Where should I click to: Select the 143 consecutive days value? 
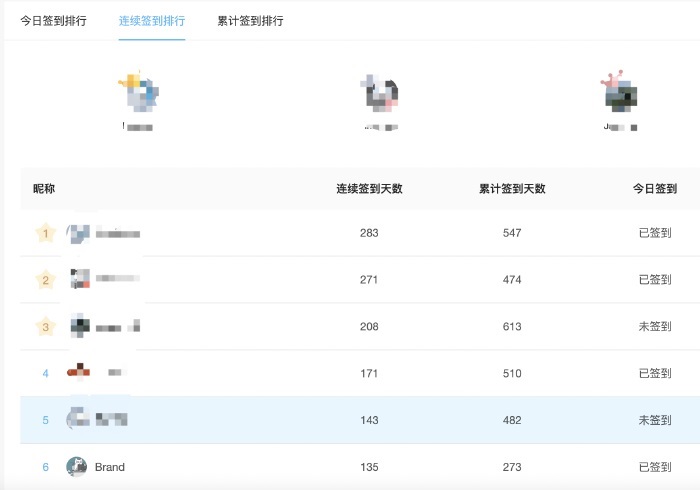(369, 420)
